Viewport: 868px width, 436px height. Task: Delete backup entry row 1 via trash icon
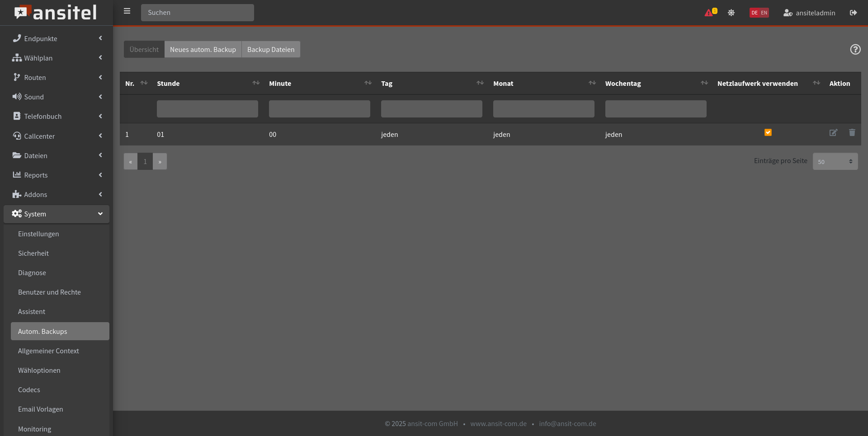(x=852, y=132)
